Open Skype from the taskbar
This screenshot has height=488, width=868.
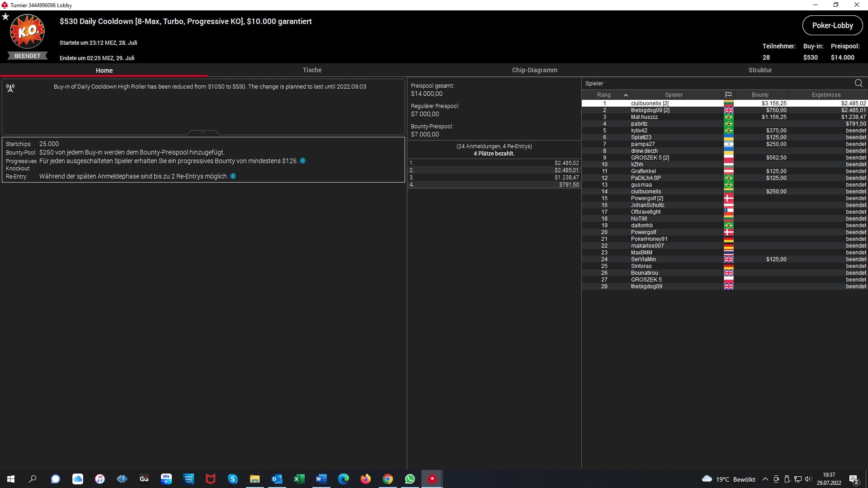[232, 479]
